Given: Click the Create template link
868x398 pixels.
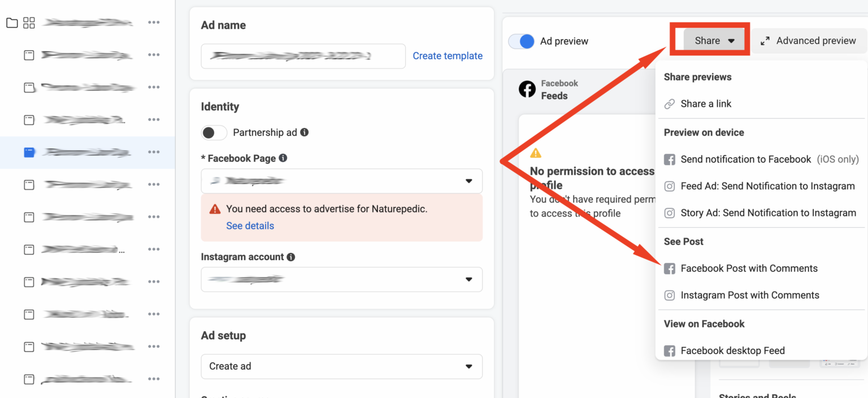Looking at the screenshot, I should 448,56.
